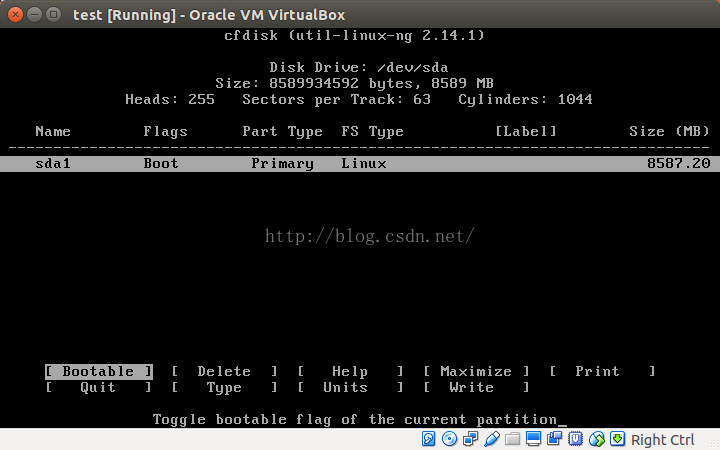Choose the Write menu option

click(476, 388)
